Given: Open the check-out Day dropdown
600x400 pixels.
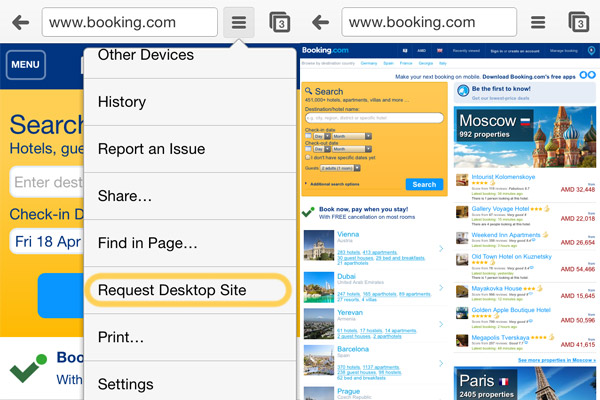Looking at the screenshot, I should tap(322, 149).
